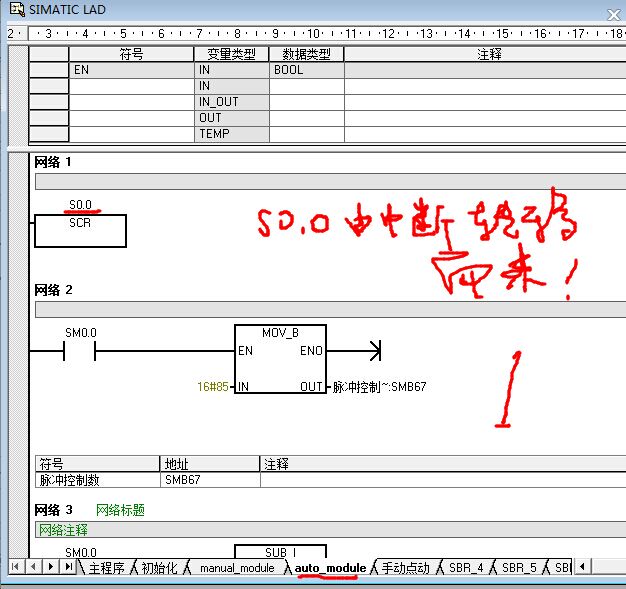Select the SUB_I box in network 3
The height and width of the screenshot is (589, 626).
pyautogui.click(x=280, y=551)
